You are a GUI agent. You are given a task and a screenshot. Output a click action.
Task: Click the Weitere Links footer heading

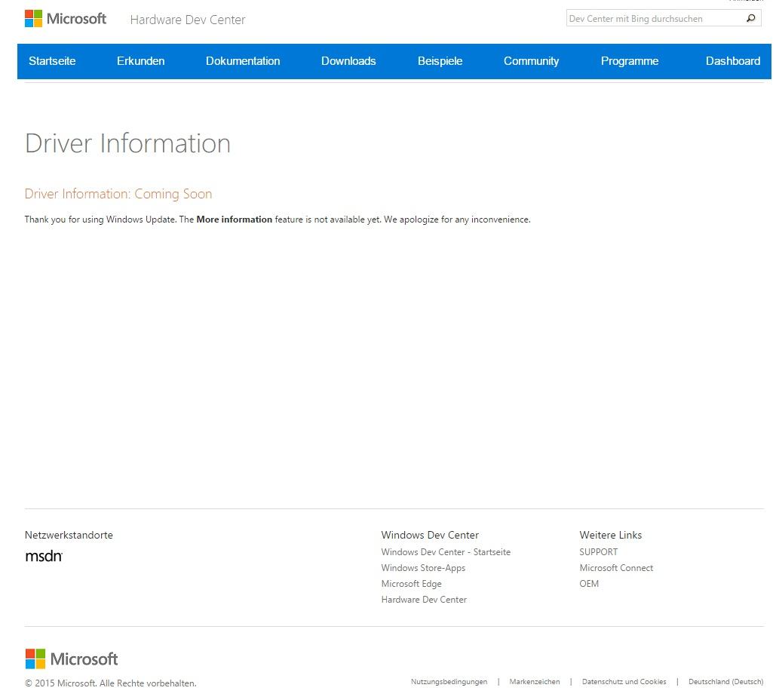click(x=610, y=535)
